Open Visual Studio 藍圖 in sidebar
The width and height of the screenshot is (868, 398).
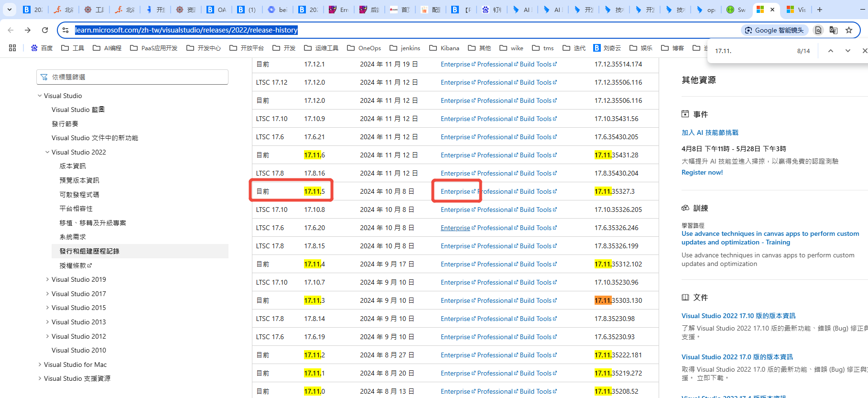tap(78, 110)
